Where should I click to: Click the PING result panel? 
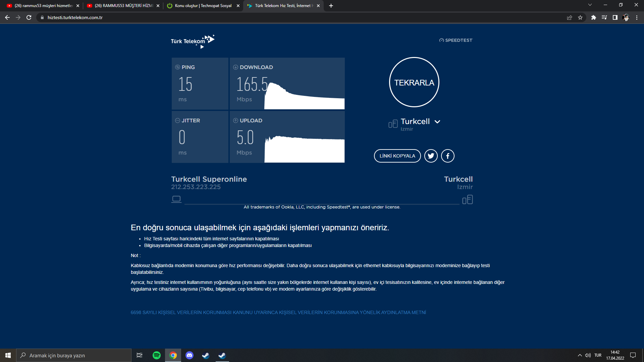200,83
